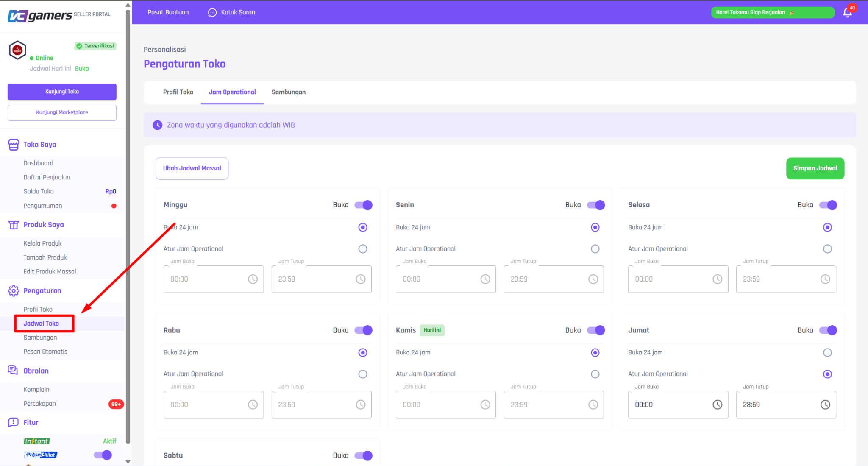This screenshot has width=868, height=466.
Task: Open clock picker for Senin Jam Tutup
Action: click(593, 279)
